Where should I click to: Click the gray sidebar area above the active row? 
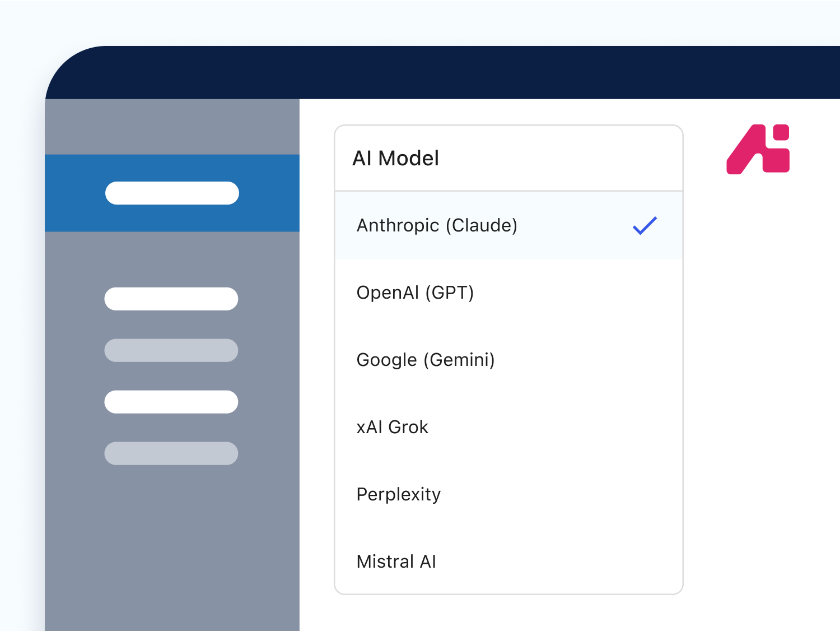172,127
